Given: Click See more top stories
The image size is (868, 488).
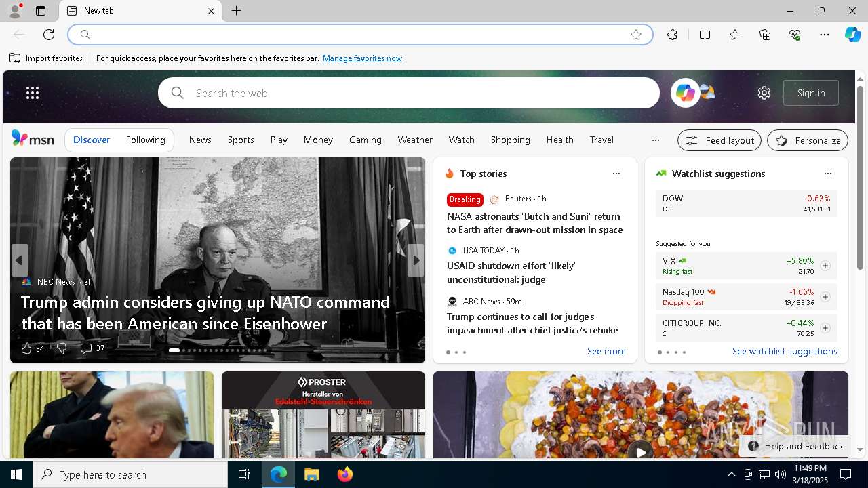Looking at the screenshot, I should point(606,351).
